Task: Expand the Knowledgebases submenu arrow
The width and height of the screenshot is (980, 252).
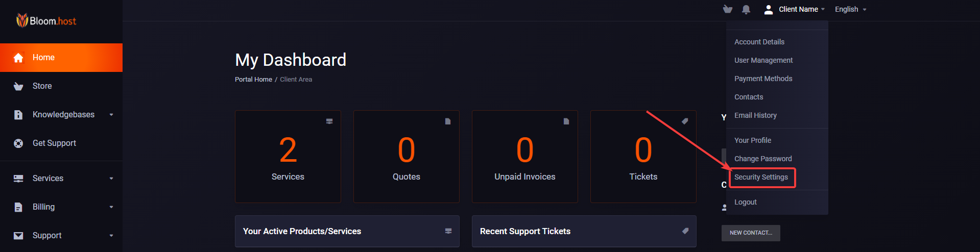Action: tap(111, 115)
